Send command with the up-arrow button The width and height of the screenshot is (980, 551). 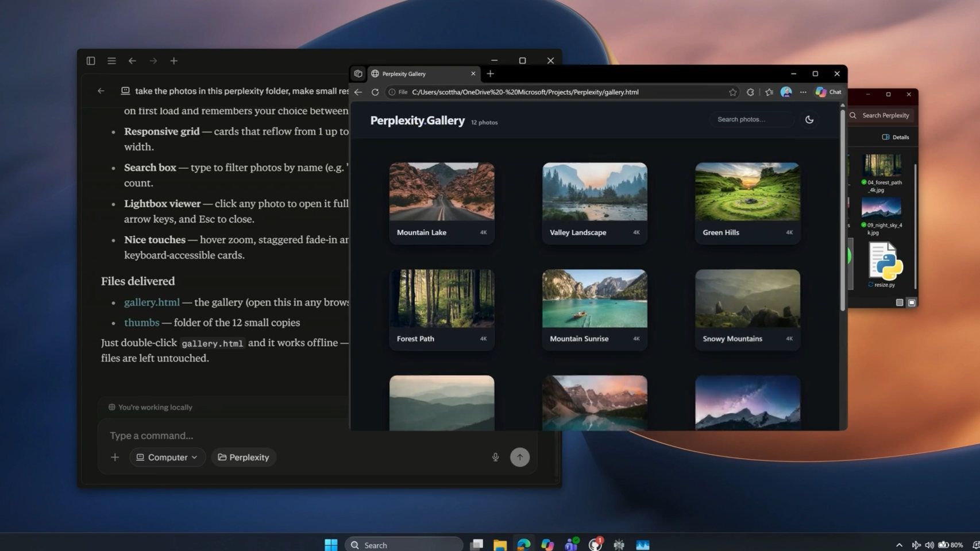(520, 457)
